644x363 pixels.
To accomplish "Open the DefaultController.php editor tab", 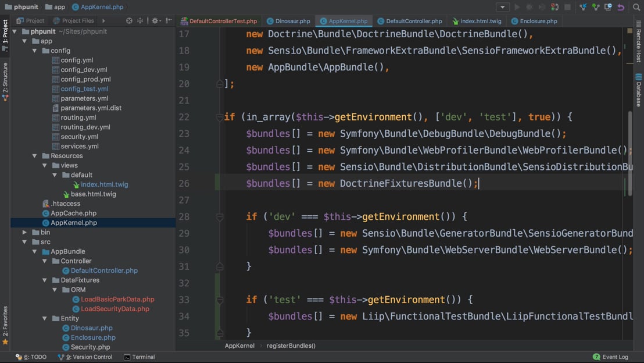I will (410, 21).
